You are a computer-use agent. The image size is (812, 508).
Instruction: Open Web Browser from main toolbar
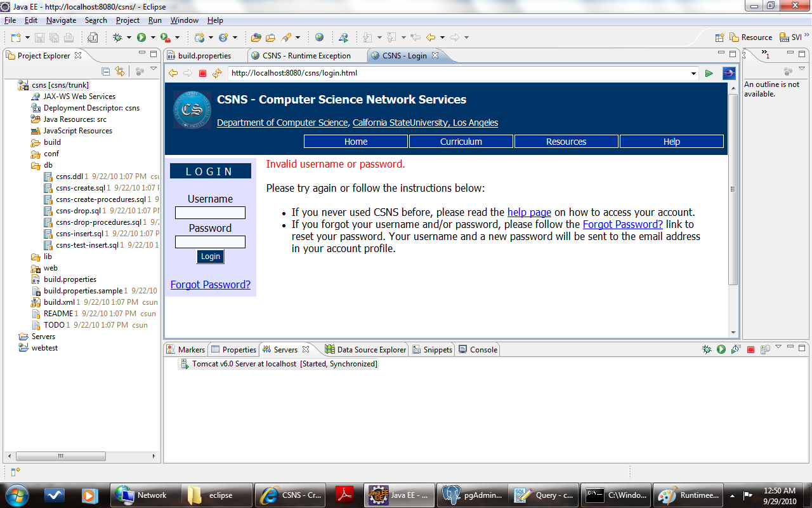319,37
